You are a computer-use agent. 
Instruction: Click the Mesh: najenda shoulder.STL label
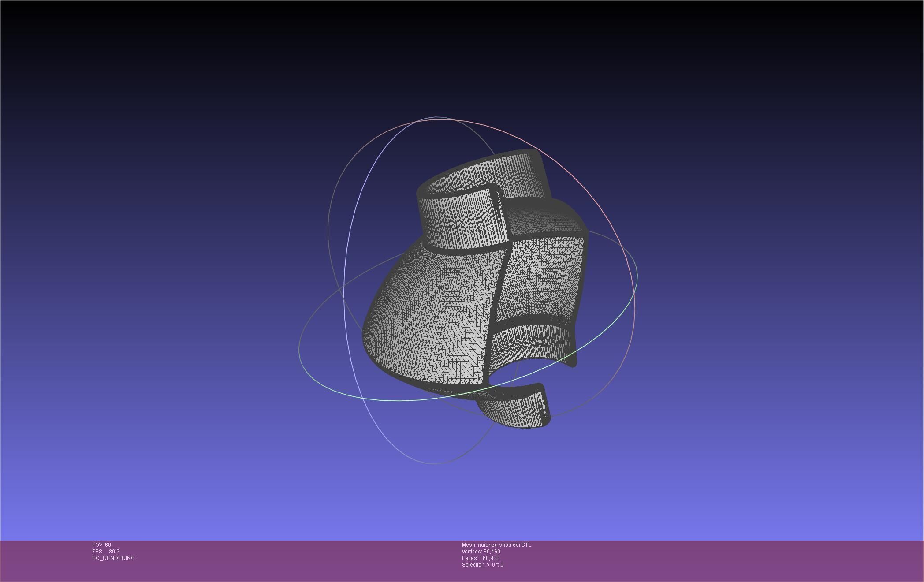click(496, 545)
